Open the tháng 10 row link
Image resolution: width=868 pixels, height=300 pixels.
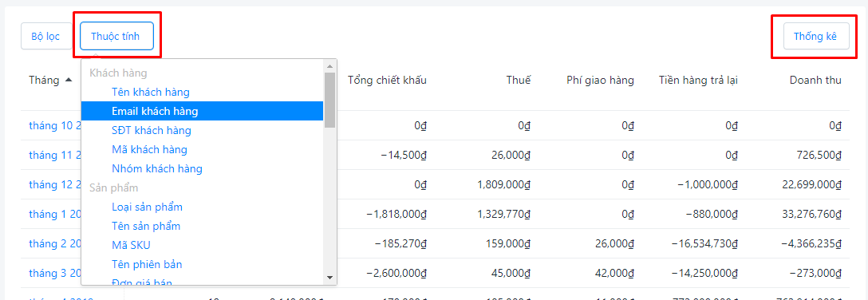pos(55,125)
